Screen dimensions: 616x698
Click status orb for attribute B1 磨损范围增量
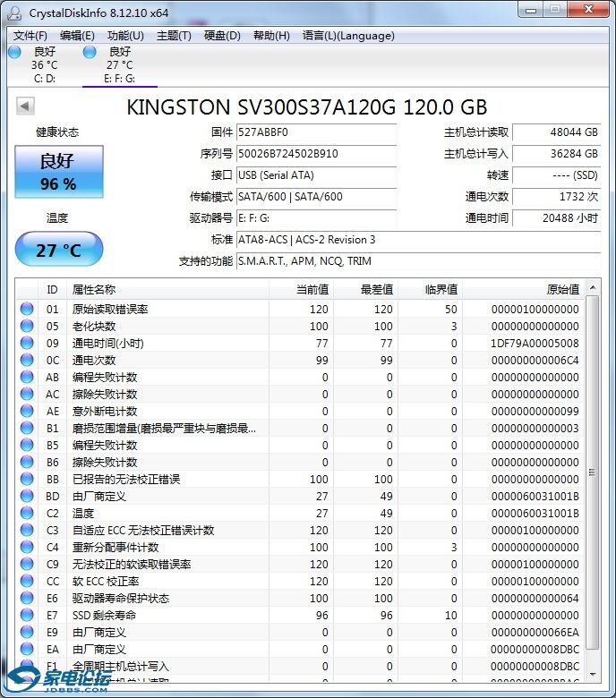pos(27,428)
